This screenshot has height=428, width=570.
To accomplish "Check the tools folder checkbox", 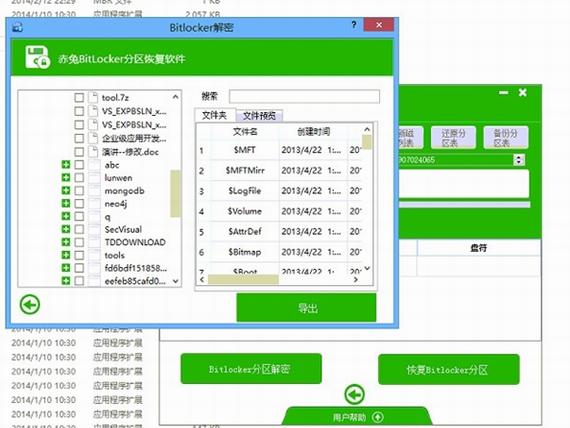I will (x=79, y=255).
